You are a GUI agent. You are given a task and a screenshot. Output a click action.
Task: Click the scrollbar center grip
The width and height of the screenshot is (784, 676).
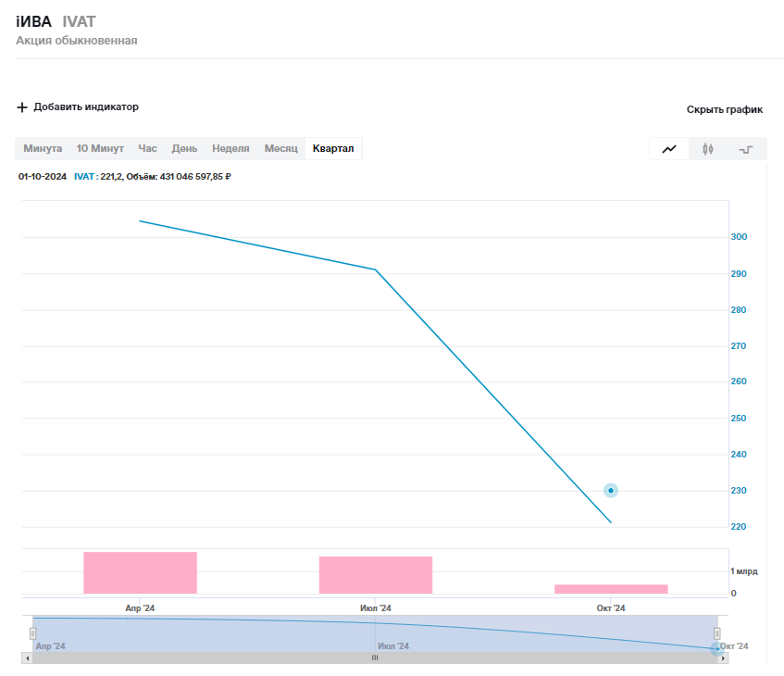click(x=375, y=657)
